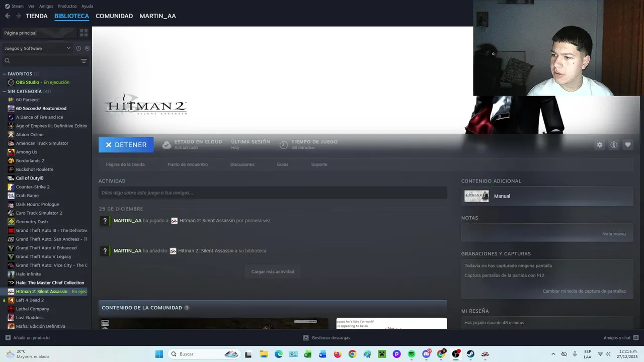
Task: Select Lethal Company in library
Action: pos(32,309)
